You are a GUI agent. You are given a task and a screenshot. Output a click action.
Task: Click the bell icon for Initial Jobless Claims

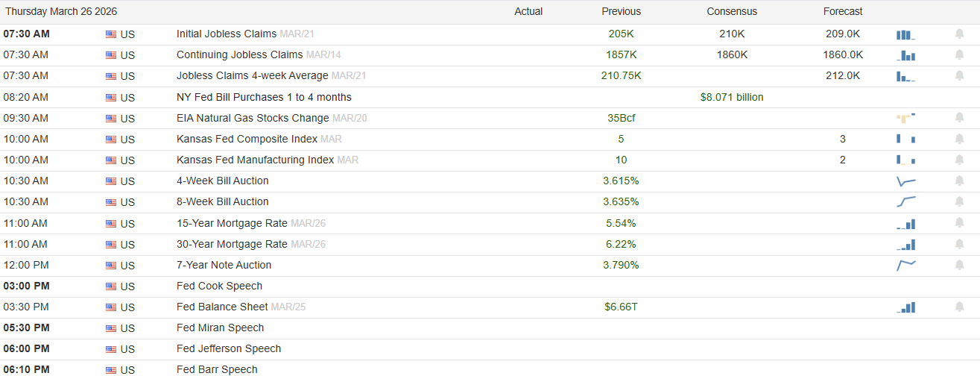tap(959, 34)
